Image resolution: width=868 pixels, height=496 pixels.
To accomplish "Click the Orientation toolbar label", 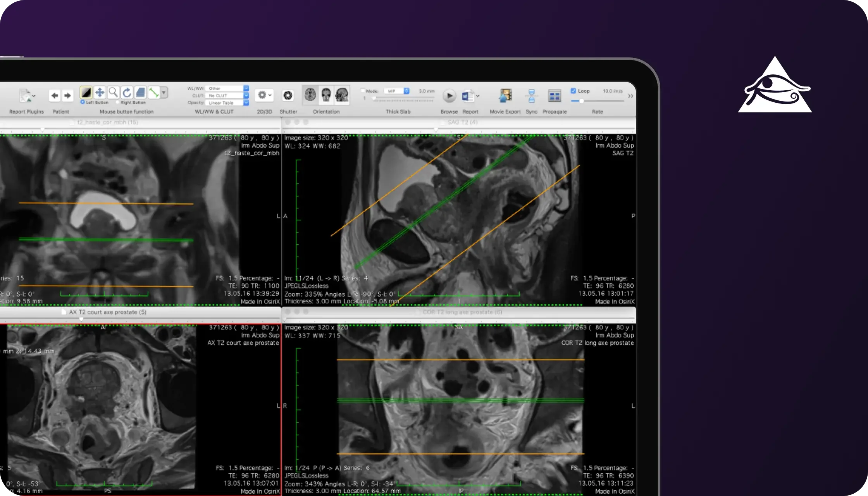I will (326, 112).
